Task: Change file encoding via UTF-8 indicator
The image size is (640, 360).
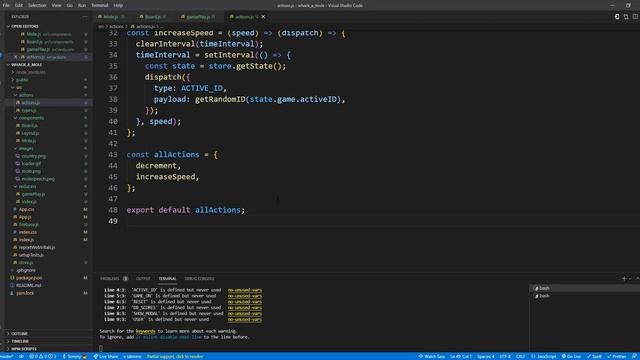Action: coord(505,356)
